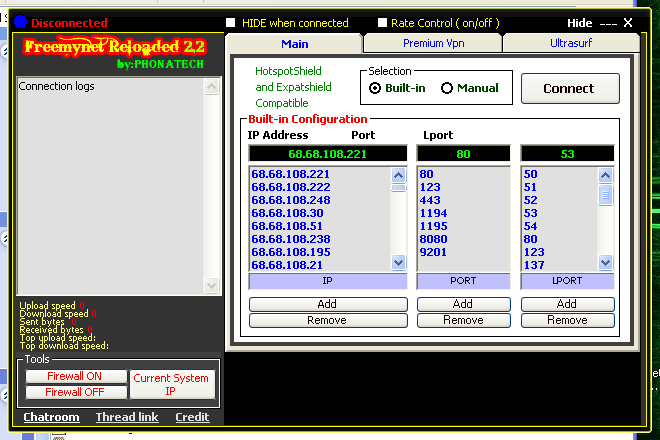Select IP 68.68.108.30 in list

point(287,213)
